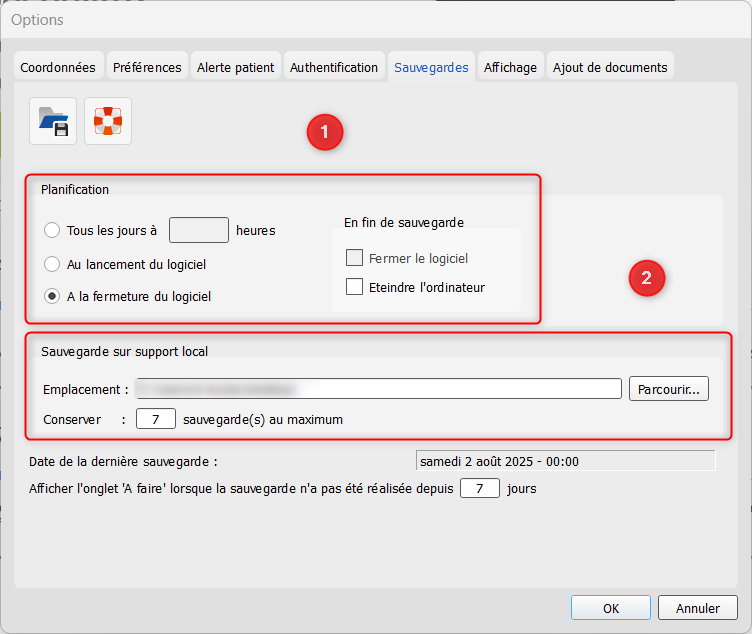Check 'Fermer le logiciel' checkbox
Viewport: 752px width, 634px height.
[x=354, y=258]
